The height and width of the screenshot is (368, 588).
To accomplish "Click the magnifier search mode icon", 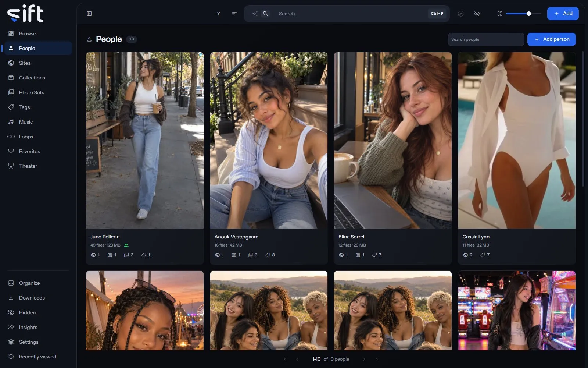I will (265, 14).
